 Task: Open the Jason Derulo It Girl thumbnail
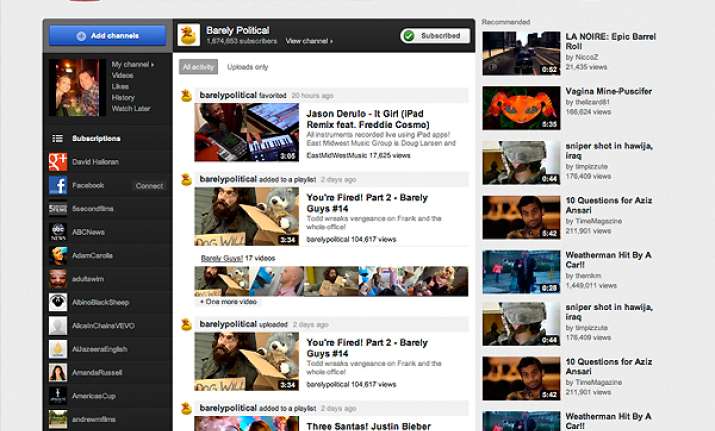(x=247, y=132)
